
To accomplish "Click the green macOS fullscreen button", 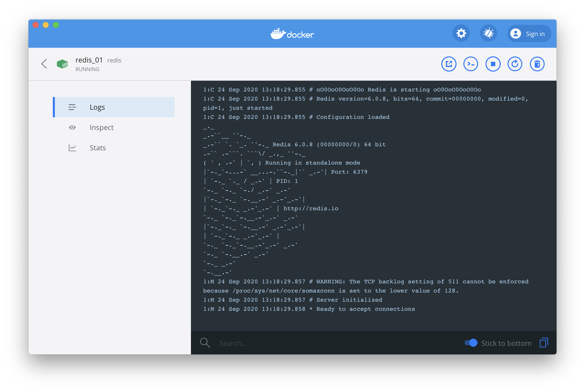I will pyautogui.click(x=56, y=25).
